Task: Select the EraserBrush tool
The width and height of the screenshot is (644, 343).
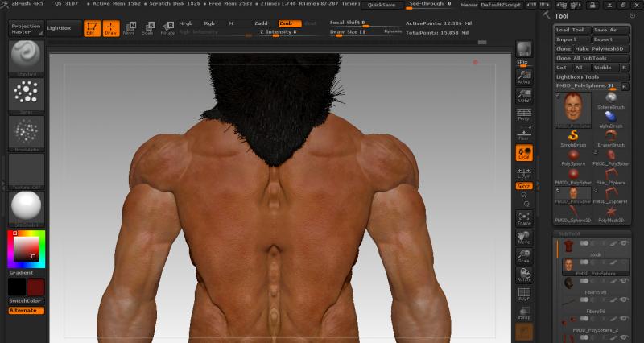Action: pos(611,138)
